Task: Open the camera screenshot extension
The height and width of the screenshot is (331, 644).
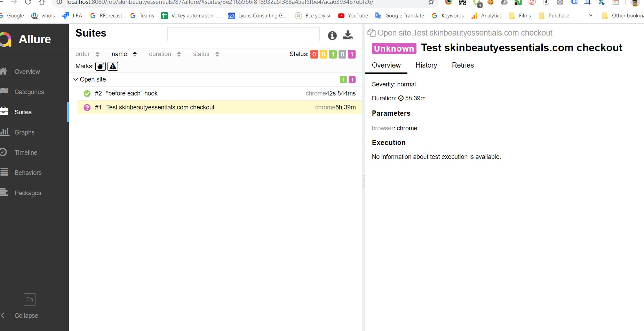Action: pos(560,2)
